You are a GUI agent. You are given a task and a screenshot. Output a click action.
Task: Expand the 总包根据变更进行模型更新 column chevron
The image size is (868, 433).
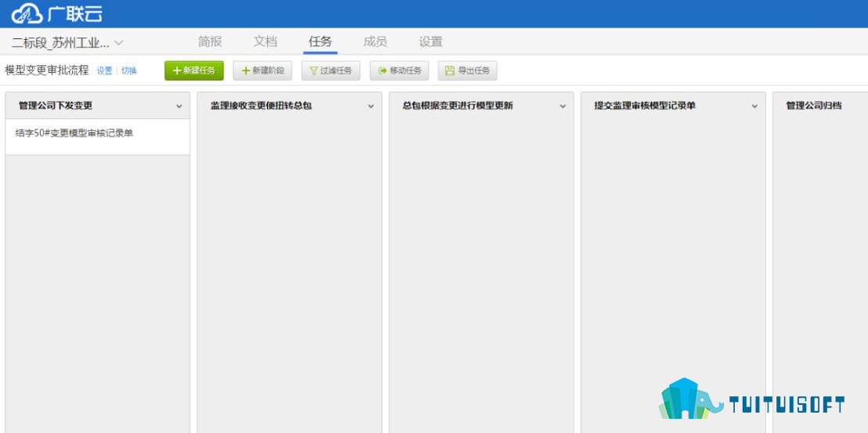pyautogui.click(x=563, y=106)
